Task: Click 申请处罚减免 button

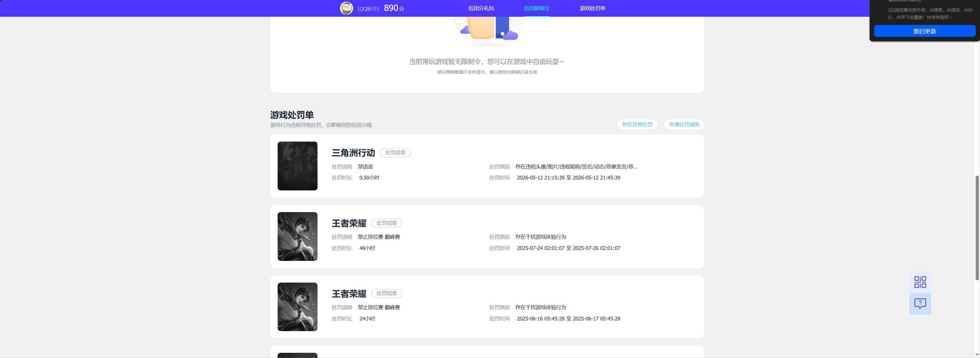Action: tap(684, 124)
